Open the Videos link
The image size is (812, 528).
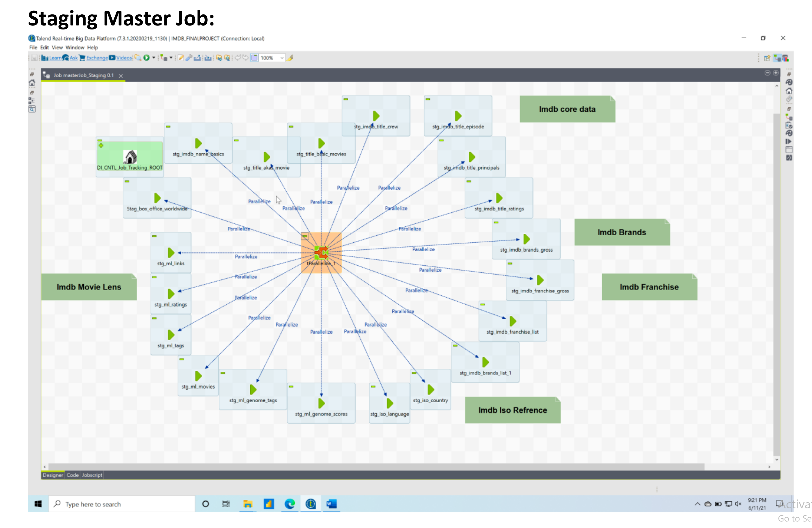[x=124, y=58]
